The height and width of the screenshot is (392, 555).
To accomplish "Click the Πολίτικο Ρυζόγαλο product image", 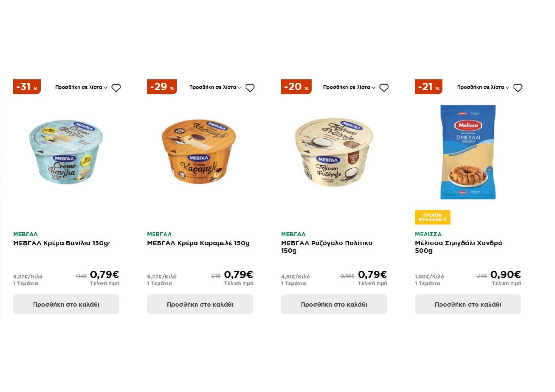I will (x=334, y=152).
